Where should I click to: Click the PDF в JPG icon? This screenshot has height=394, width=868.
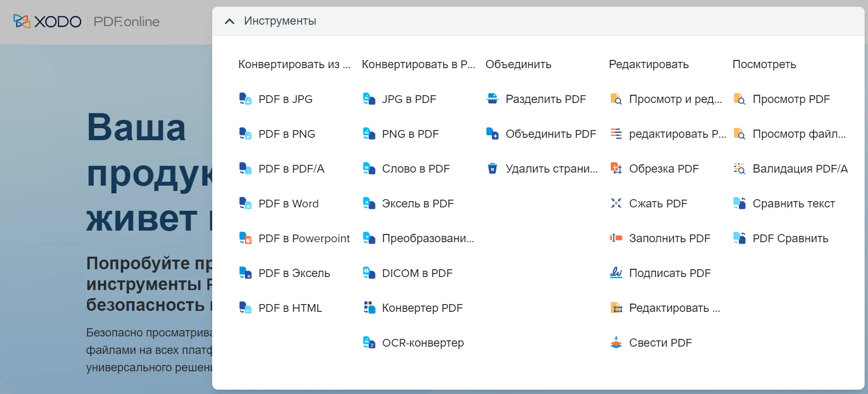(x=246, y=99)
